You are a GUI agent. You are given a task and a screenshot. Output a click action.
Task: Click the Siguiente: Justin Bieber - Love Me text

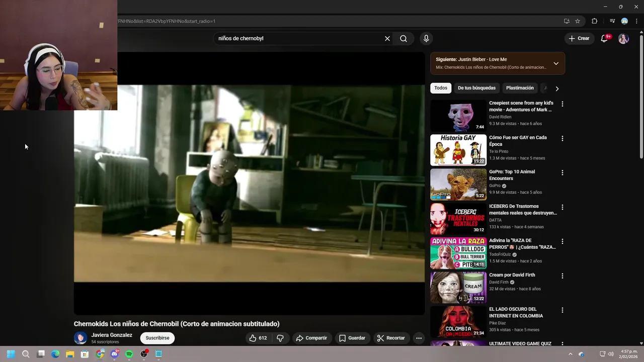(x=471, y=59)
